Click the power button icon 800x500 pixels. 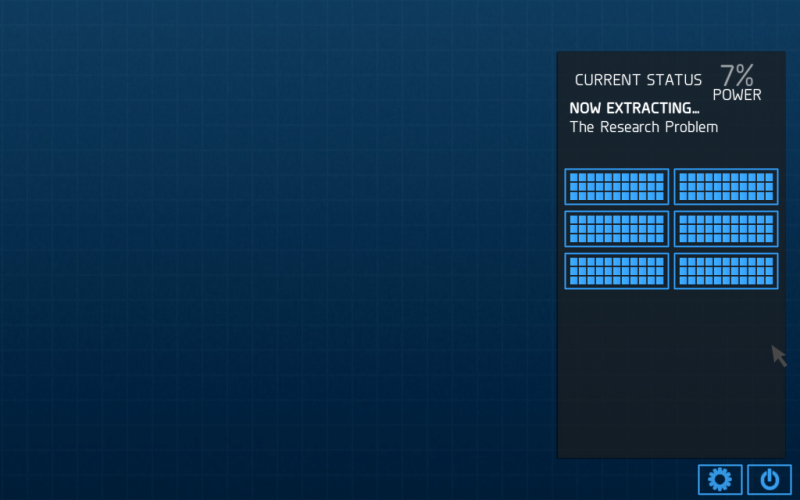coord(769,480)
